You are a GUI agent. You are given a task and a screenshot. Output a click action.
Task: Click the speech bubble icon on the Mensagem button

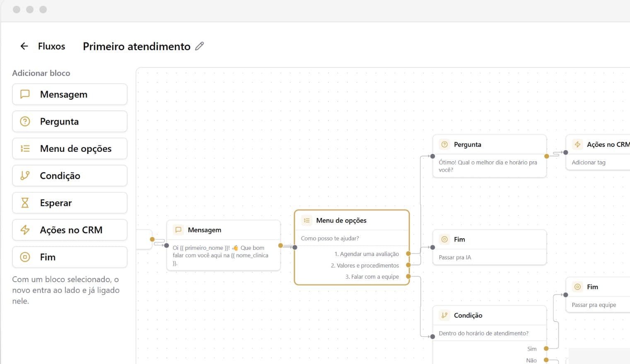[x=25, y=94]
